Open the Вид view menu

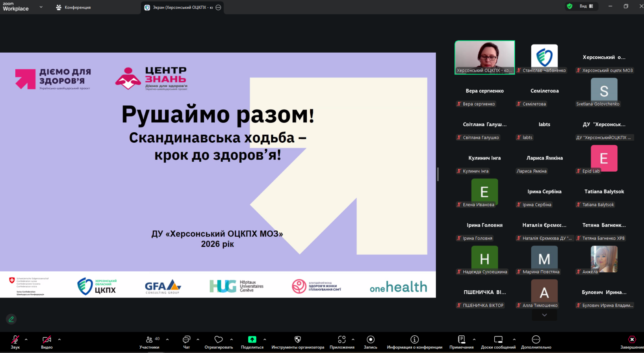[x=586, y=6]
